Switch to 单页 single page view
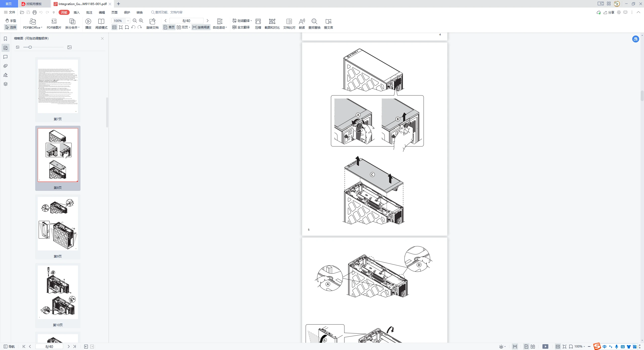The image size is (644, 350). tap(169, 27)
